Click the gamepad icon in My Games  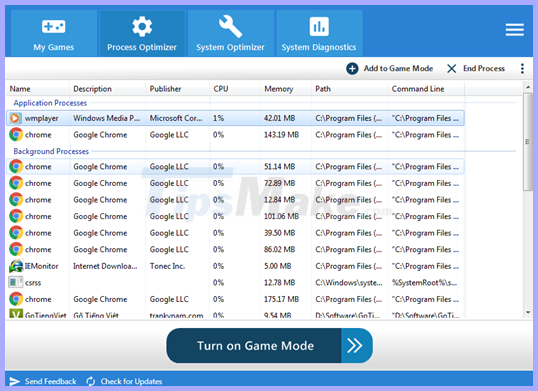(x=54, y=26)
